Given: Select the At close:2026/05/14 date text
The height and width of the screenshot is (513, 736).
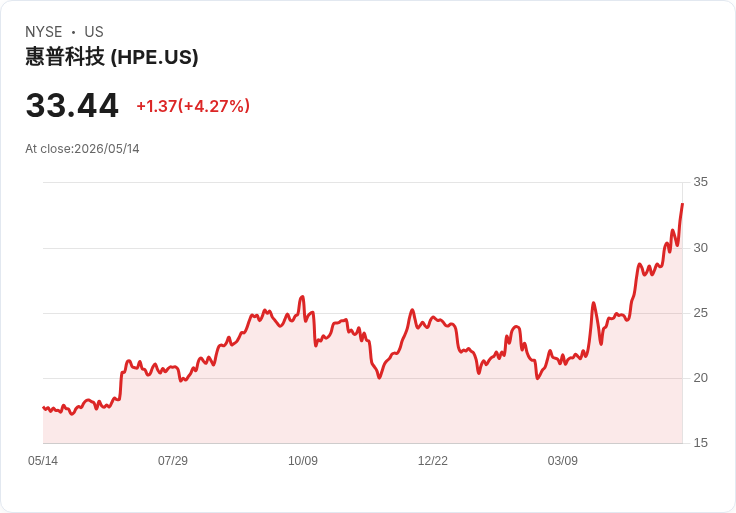Looking at the screenshot, I should [82, 149].
